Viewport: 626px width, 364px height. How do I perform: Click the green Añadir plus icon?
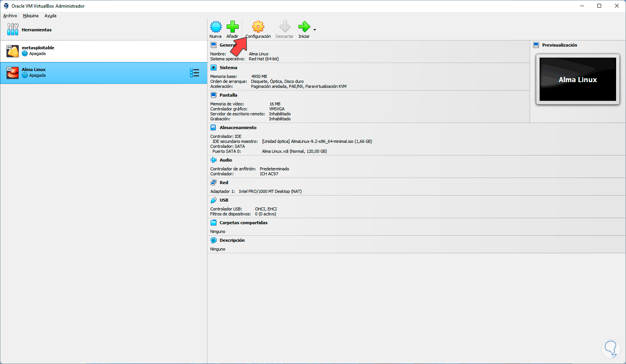[232, 27]
